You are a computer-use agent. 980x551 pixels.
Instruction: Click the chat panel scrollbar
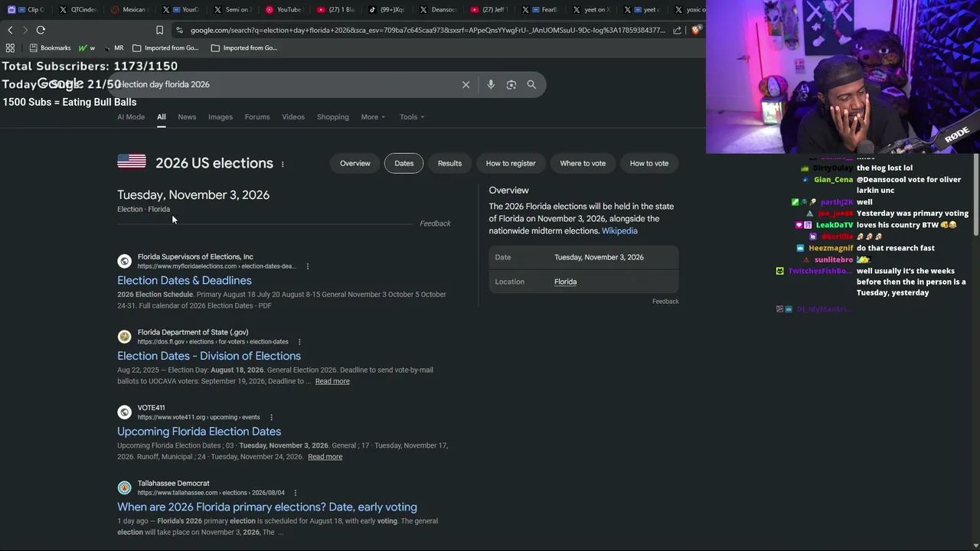[976, 196]
